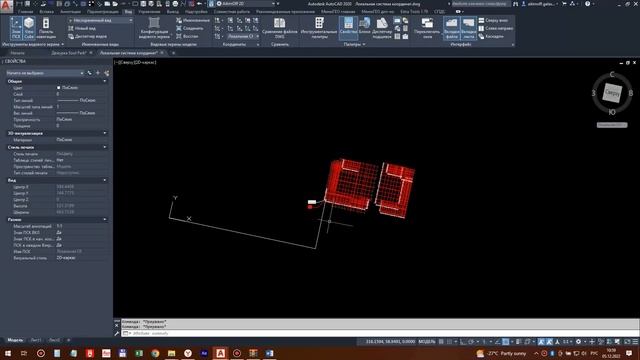The width and height of the screenshot is (640, 360).
Task: Toggle the Properties (Свойства) palette button
Action: coord(348,28)
